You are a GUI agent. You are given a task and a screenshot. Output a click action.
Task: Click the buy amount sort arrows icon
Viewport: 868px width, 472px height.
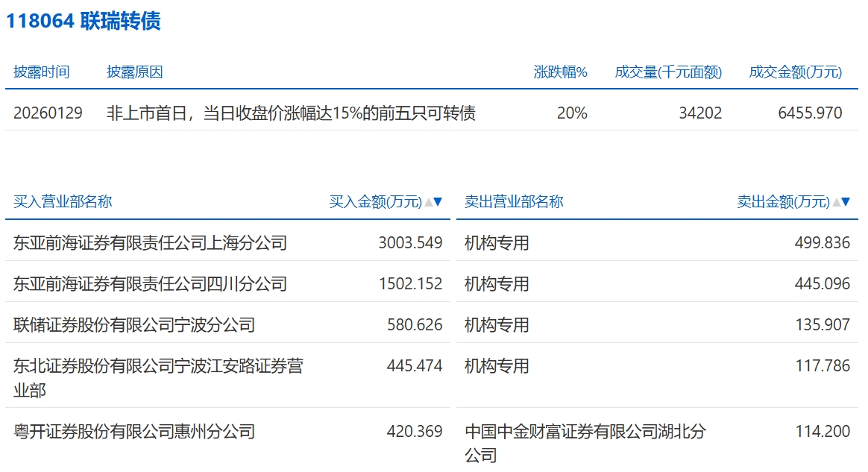point(433,202)
